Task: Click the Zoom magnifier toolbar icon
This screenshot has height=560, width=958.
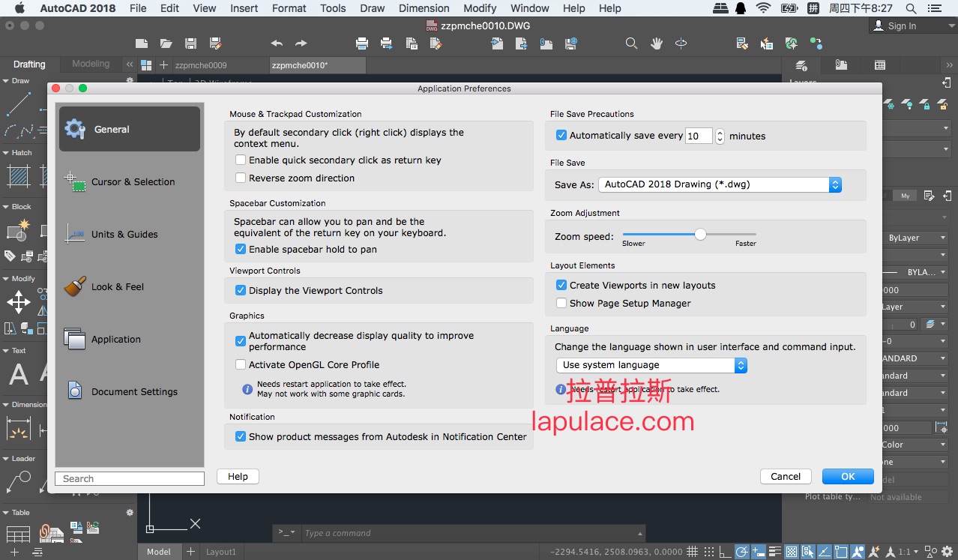Action: coord(632,43)
